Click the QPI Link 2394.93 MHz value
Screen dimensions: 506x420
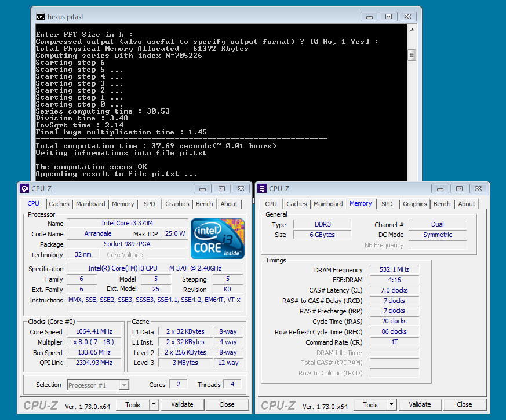94,363
